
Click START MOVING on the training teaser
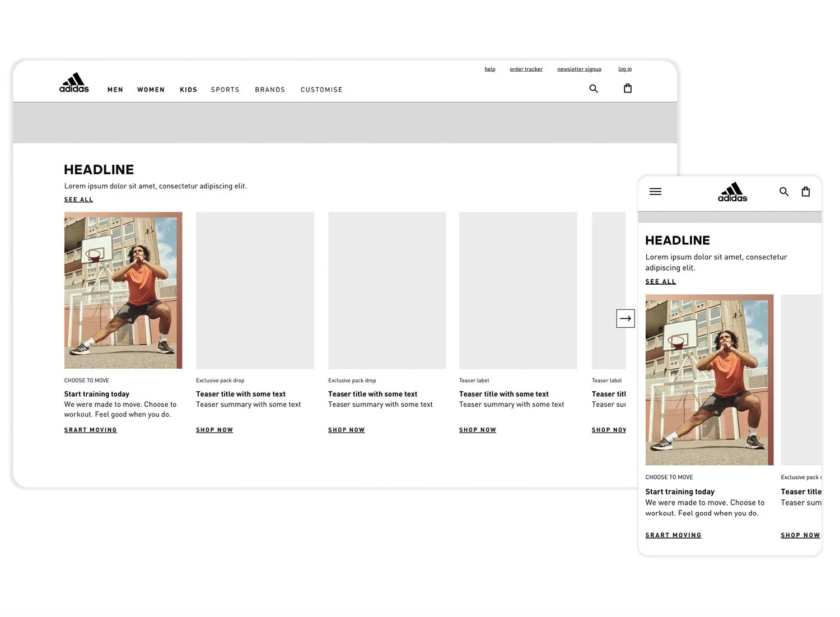click(x=90, y=430)
